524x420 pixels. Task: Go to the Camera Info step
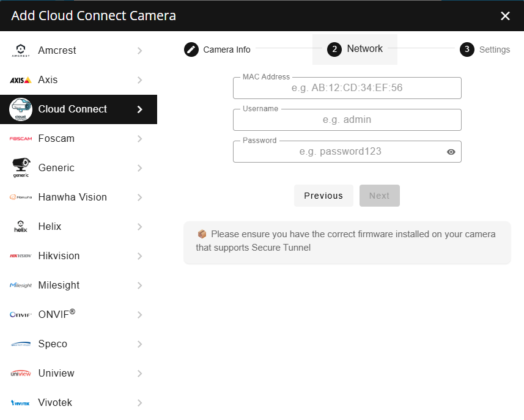point(218,50)
